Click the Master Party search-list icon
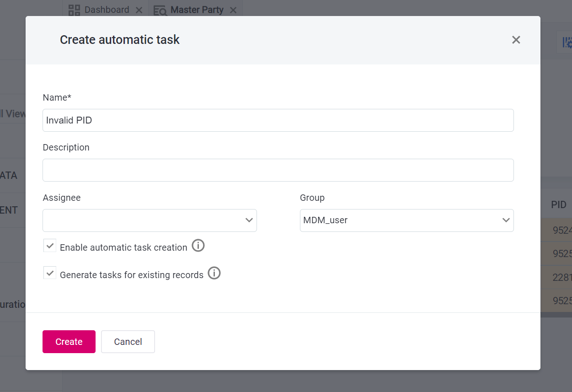 pyautogui.click(x=160, y=10)
